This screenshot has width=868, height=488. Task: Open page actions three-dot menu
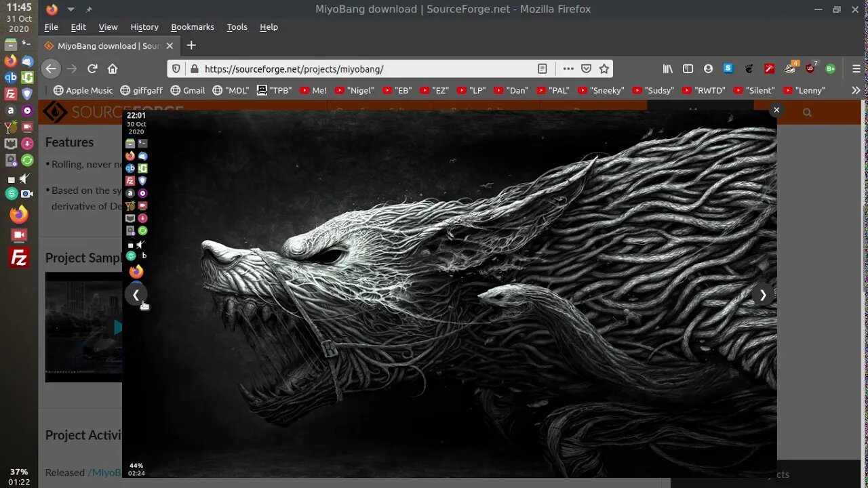point(568,68)
